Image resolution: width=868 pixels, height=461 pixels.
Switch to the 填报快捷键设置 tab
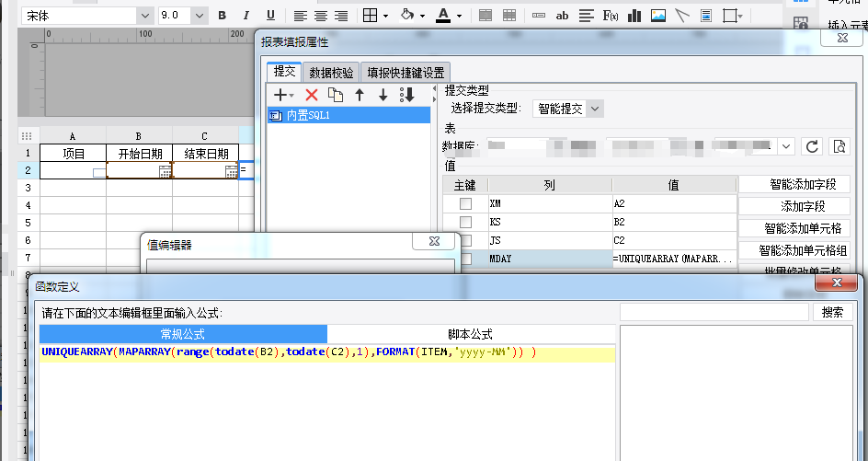tap(405, 73)
